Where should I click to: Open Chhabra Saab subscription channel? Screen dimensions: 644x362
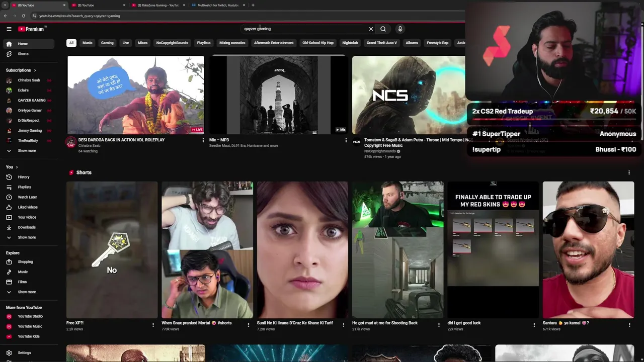(x=29, y=80)
